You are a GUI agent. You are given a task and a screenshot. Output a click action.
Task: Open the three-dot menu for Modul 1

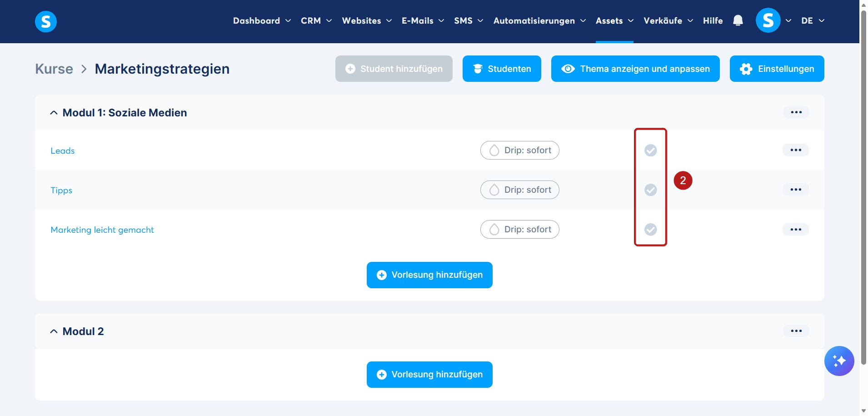coord(796,112)
